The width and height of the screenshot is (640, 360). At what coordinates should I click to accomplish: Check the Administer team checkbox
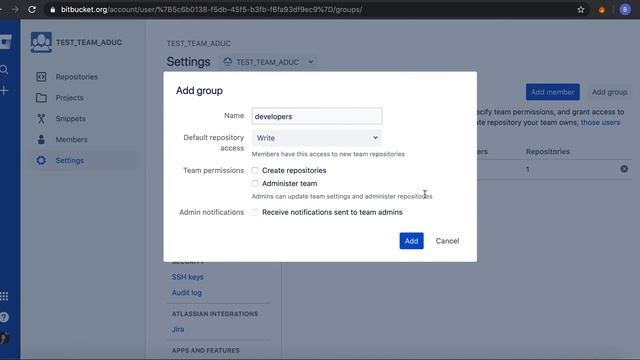point(255,183)
